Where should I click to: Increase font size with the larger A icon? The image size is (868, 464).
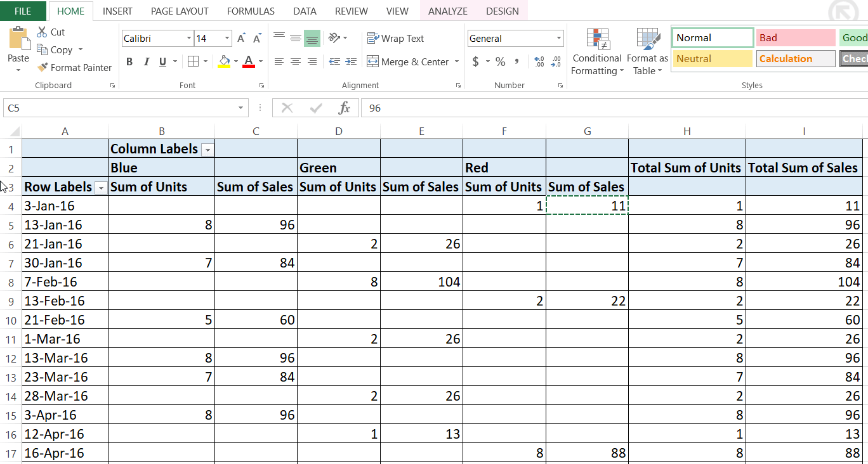(241, 39)
